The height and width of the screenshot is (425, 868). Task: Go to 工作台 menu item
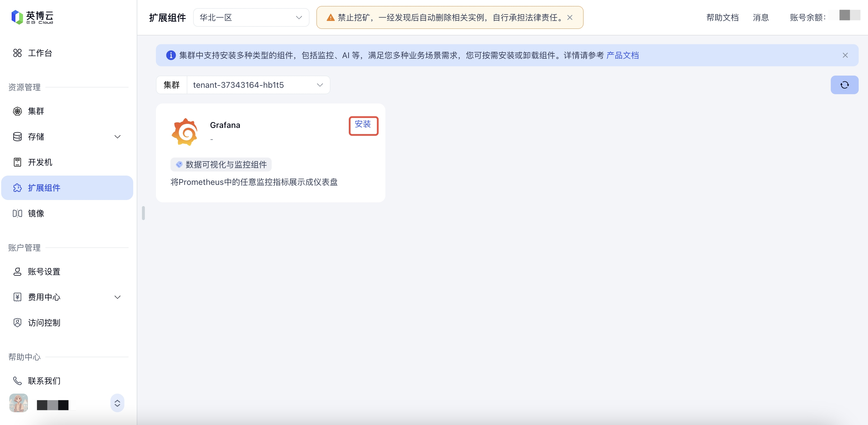pos(67,53)
